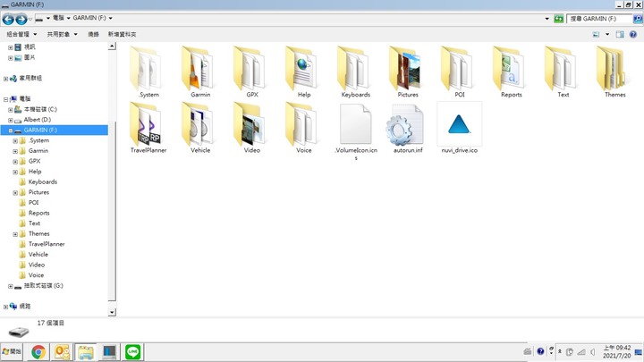Open the Voice folder icon
Image resolution: width=644 pixels, height=362 pixels.
(303, 124)
